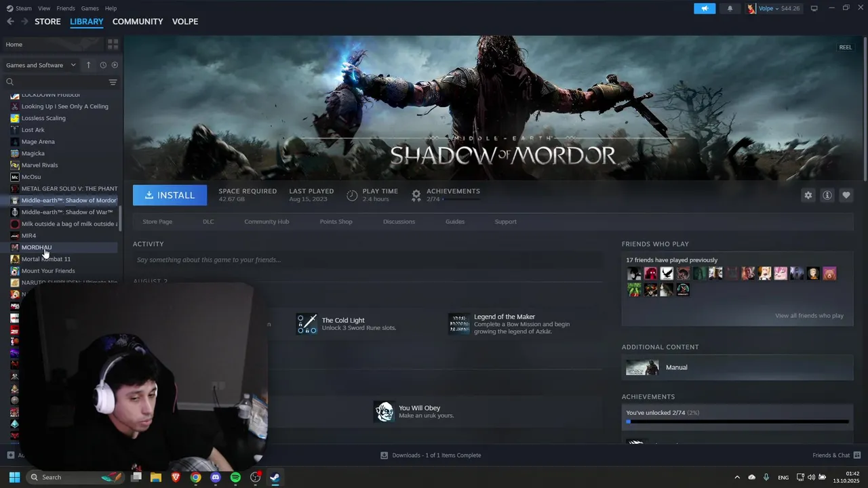Image resolution: width=868 pixels, height=488 pixels.
Task: Open the Help menu
Action: [111, 8]
